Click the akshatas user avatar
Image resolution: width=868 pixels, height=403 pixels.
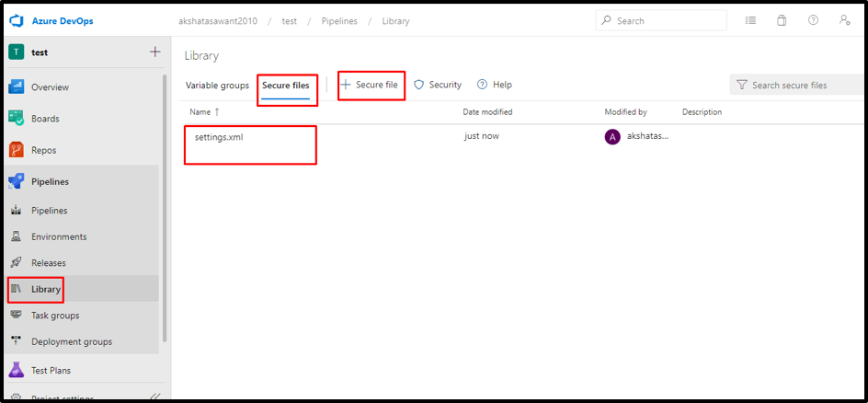(612, 137)
